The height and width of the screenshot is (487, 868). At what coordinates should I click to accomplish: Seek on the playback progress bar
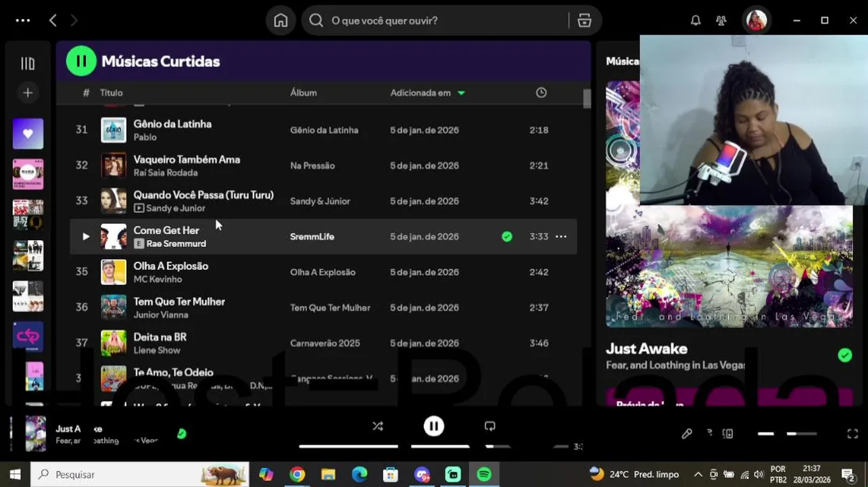tap(434, 446)
